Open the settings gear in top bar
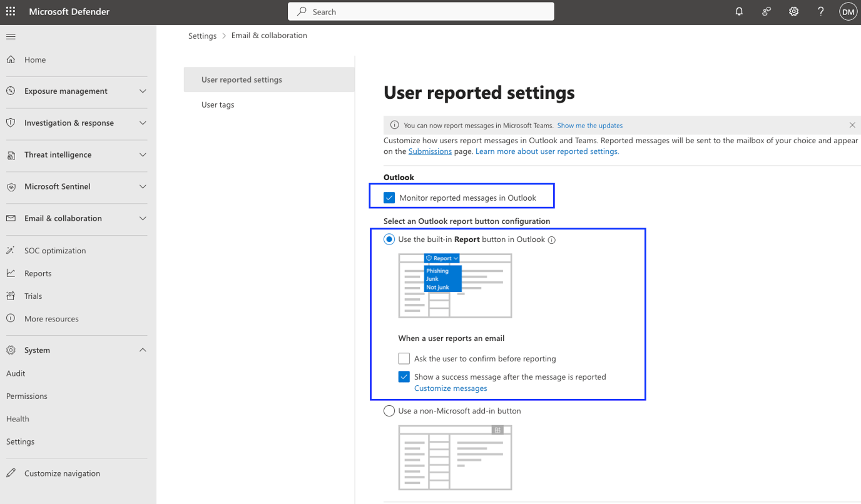The height and width of the screenshot is (504, 861). pos(793,11)
